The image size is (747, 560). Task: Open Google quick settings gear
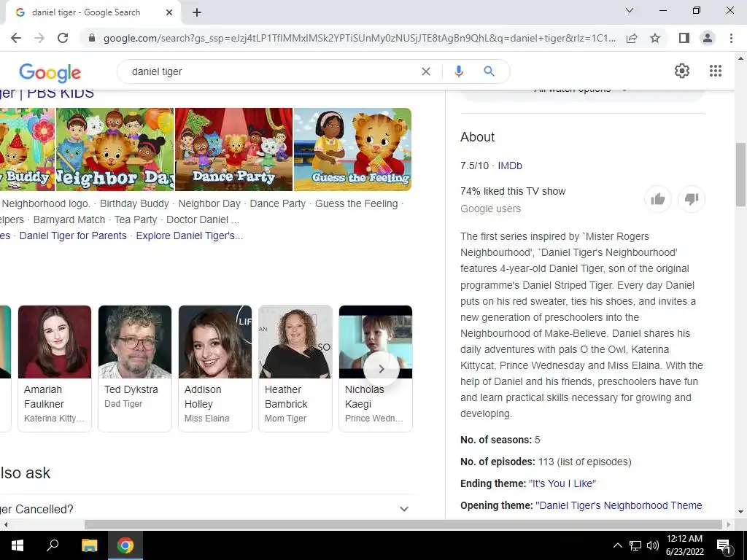point(682,71)
